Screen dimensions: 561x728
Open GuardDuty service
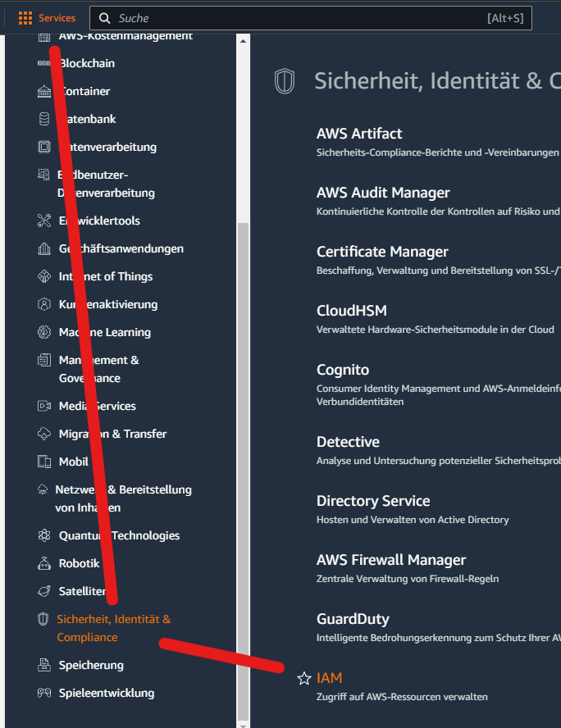point(353,619)
